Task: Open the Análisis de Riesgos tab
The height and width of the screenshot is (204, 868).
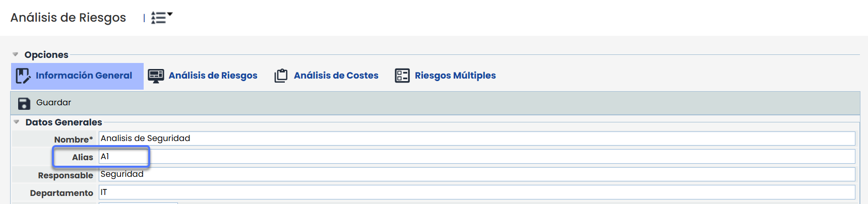Action: 213,76
